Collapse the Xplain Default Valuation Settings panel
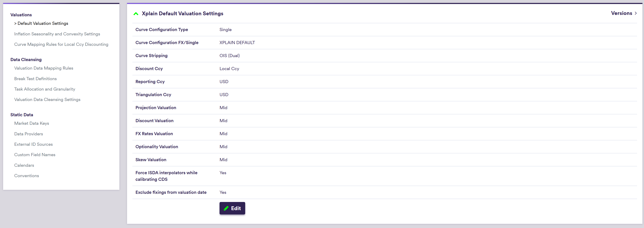 136,14
